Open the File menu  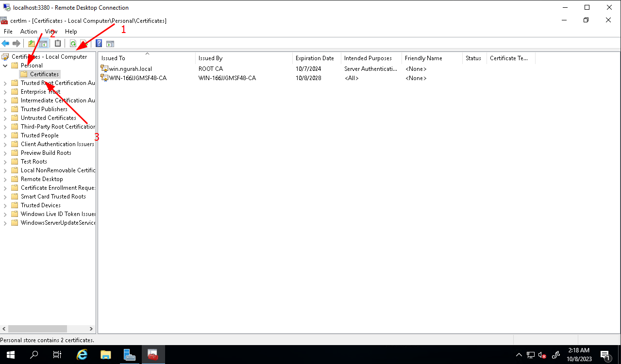coord(8,32)
